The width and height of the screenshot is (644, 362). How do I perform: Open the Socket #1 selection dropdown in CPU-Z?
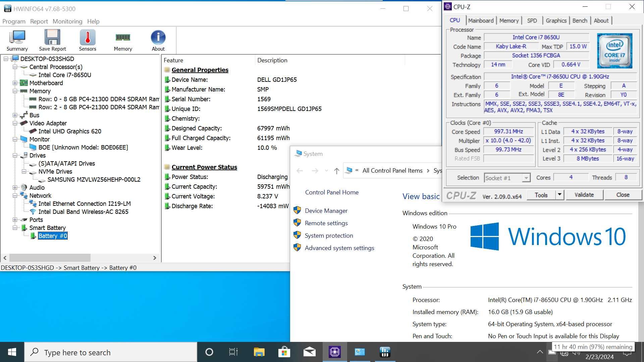[x=526, y=178]
